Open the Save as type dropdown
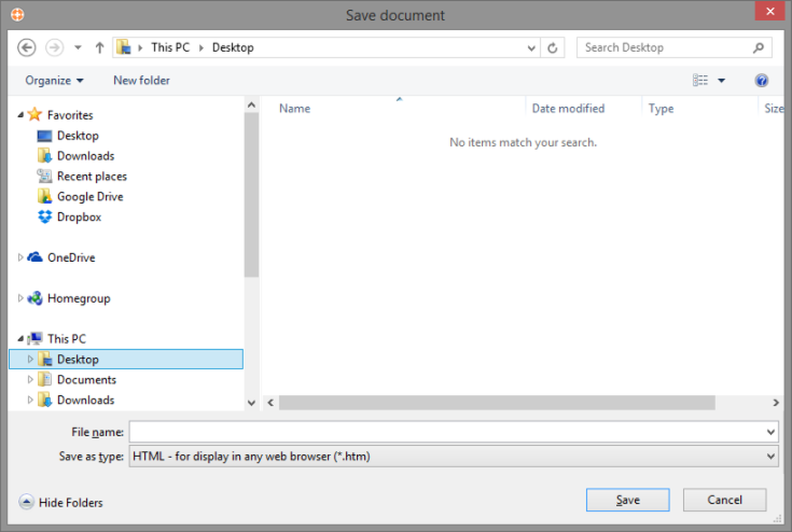This screenshot has width=792, height=532. point(770,457)
